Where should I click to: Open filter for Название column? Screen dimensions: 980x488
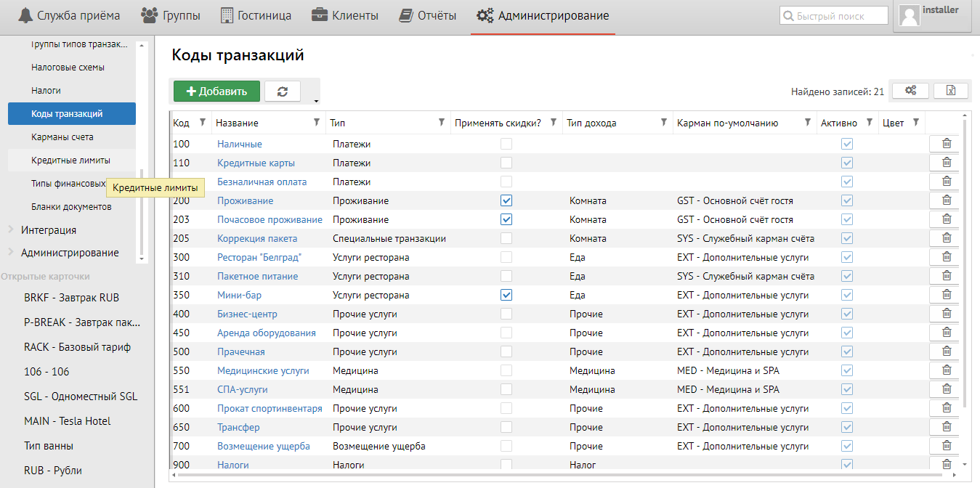(x=316, y=123)
